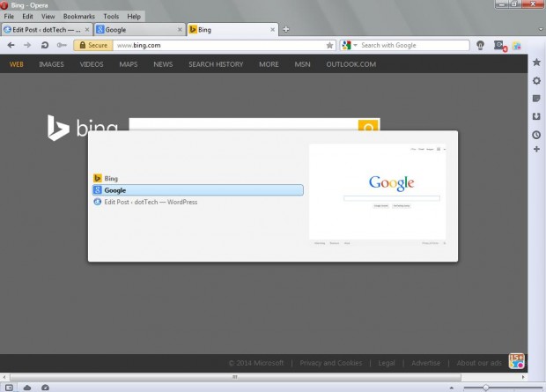Open NEWS on Bing navigation

pyautogui.click(x=163, y=64)
